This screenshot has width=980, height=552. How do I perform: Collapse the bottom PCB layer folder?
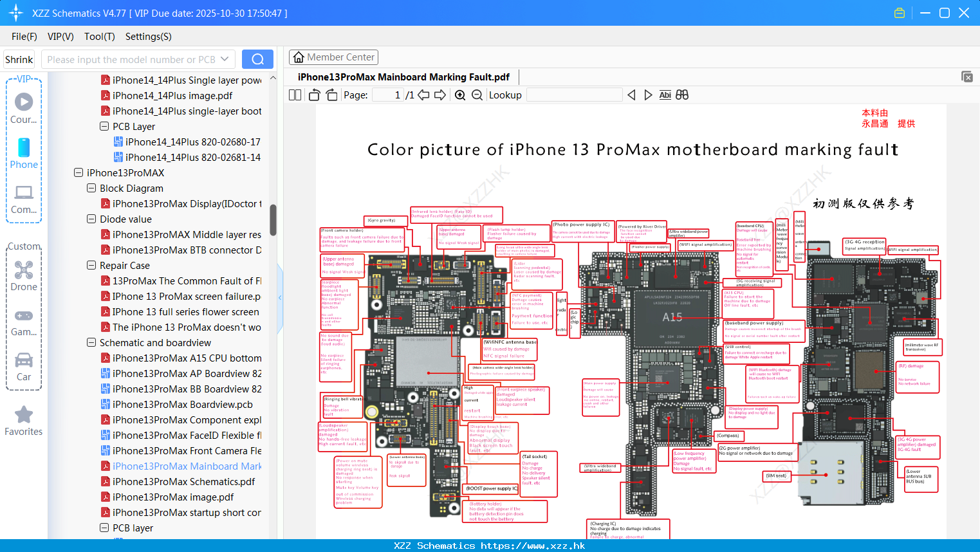tap(104, 528)
